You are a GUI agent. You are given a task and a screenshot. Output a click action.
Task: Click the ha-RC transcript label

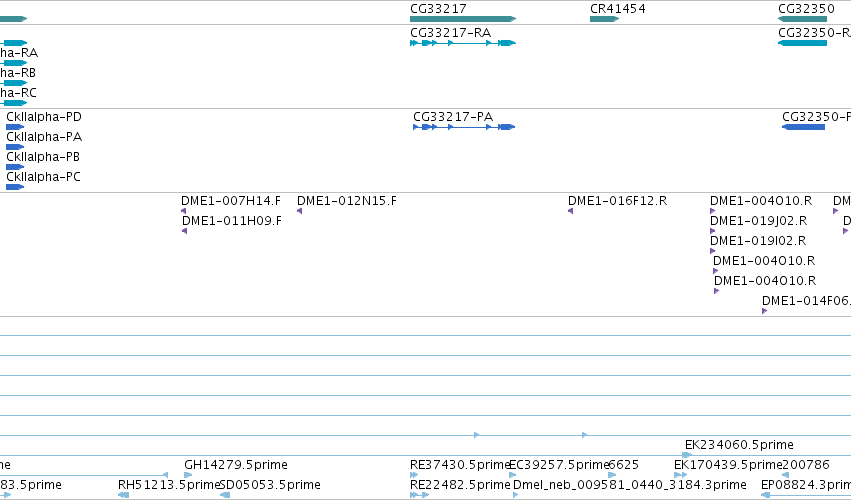(18, 93)
